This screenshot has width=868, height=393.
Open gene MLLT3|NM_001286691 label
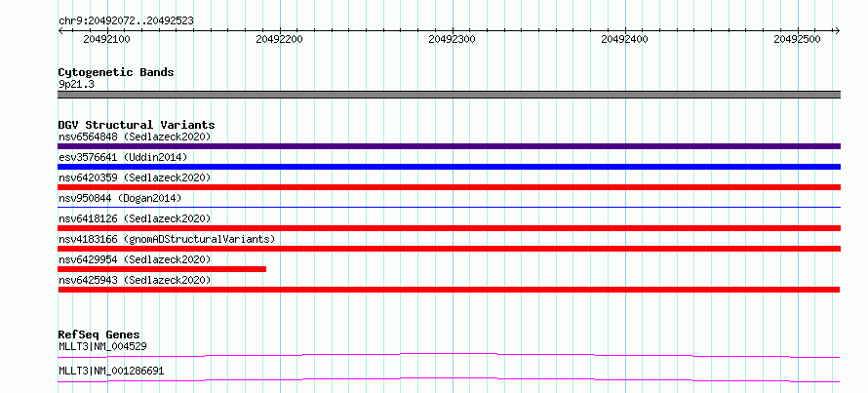(x=111, y=371)
